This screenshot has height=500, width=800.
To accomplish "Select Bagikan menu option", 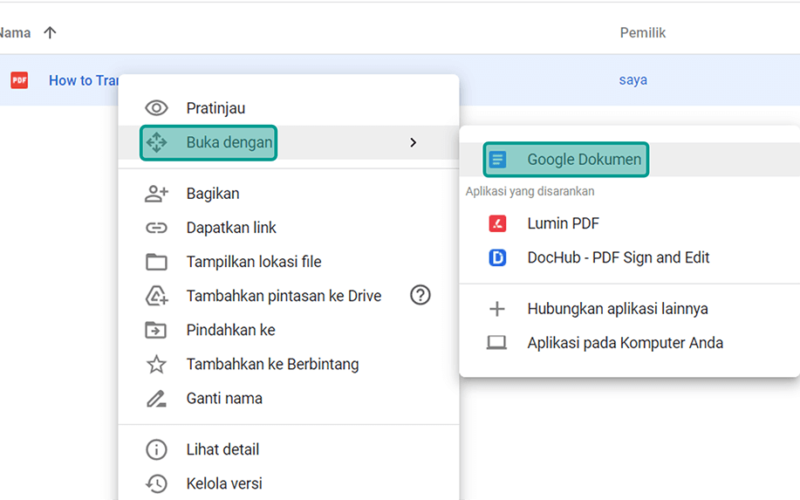I will [x=289, y=194].
